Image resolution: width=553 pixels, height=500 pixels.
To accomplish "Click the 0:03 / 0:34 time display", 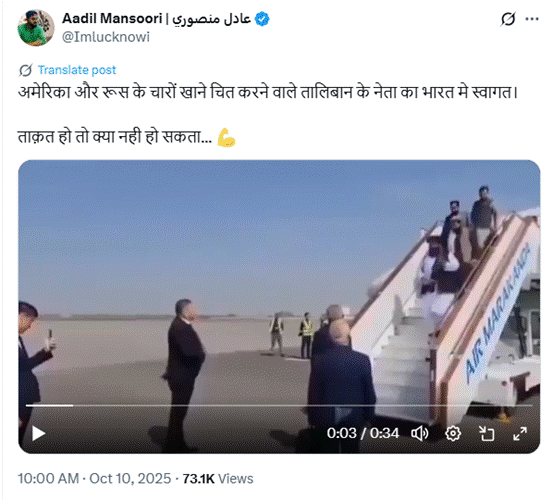I will [x=363, y=433].
